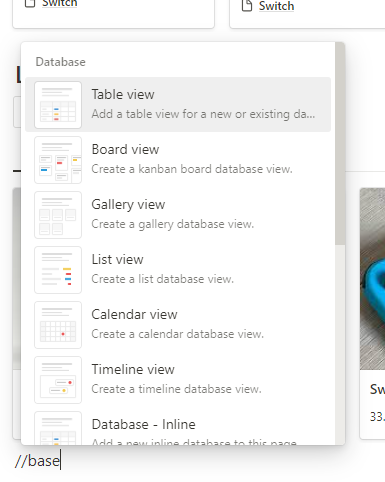385x482 pixels.
Task: Click the Timeline view icon
Action: click(58, 380)
